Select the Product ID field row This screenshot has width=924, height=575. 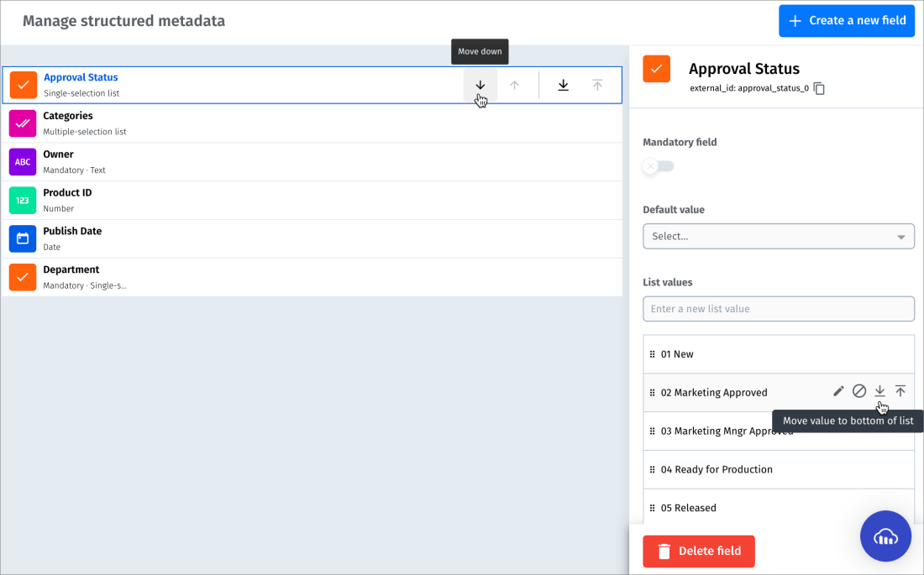point(312,201)
